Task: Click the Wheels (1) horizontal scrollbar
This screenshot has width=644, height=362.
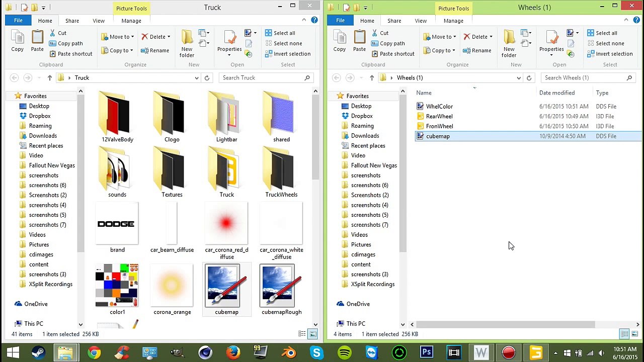Action: point(505,325)
